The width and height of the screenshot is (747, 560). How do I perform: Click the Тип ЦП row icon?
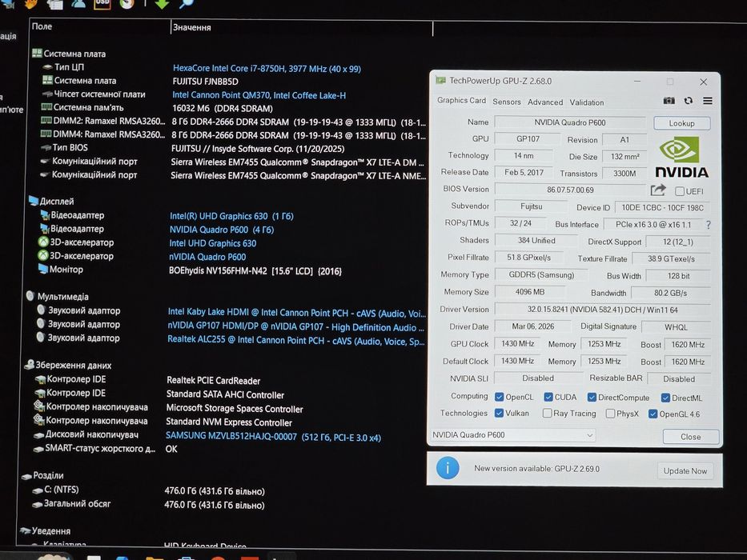[47, 67]
